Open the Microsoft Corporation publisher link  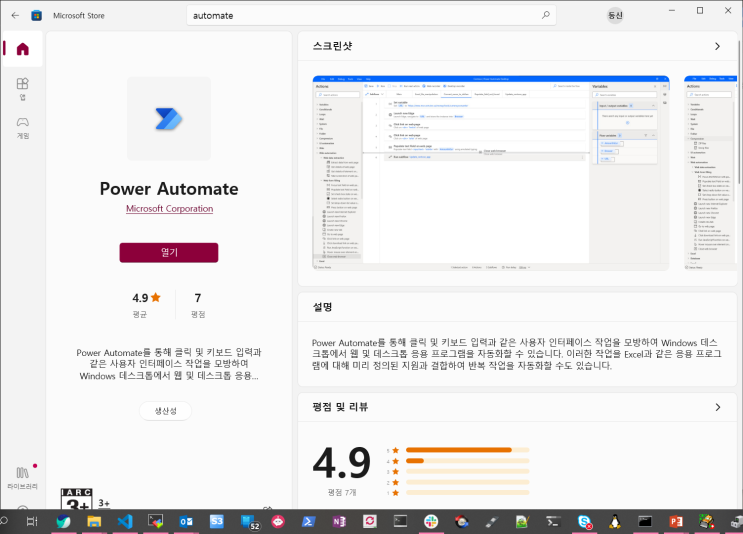click(x=169, y=208)
